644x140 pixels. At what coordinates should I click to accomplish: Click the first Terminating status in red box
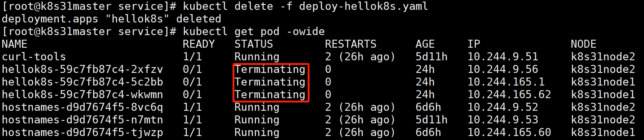point(270,69)
